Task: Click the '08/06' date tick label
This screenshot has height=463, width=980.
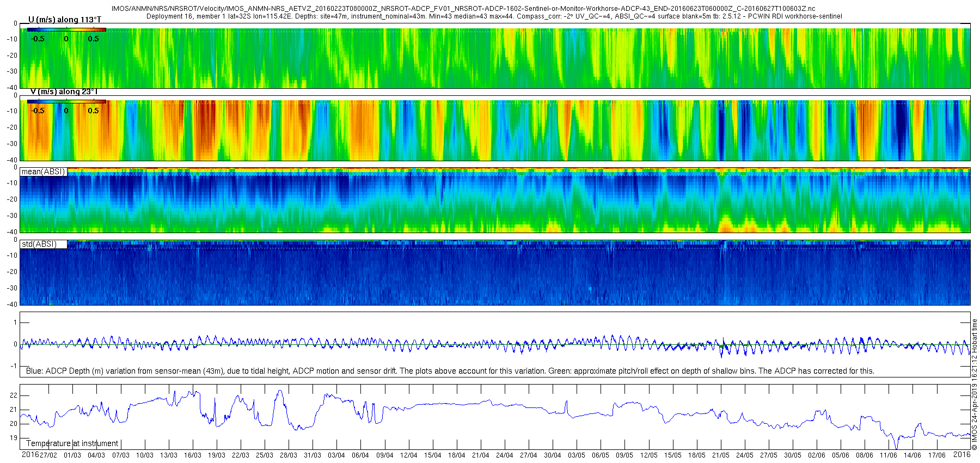Action: tap(865, 455)
